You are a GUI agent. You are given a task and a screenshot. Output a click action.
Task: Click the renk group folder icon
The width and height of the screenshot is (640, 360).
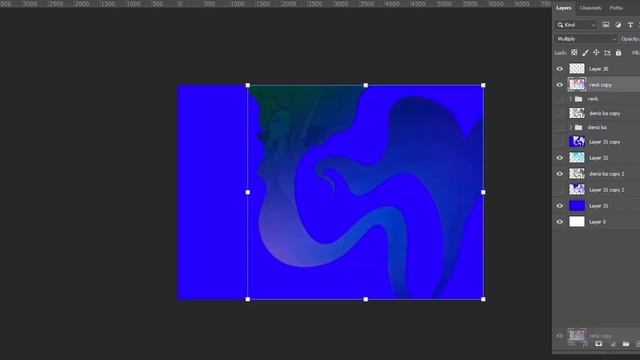click(x=578, y=99)
